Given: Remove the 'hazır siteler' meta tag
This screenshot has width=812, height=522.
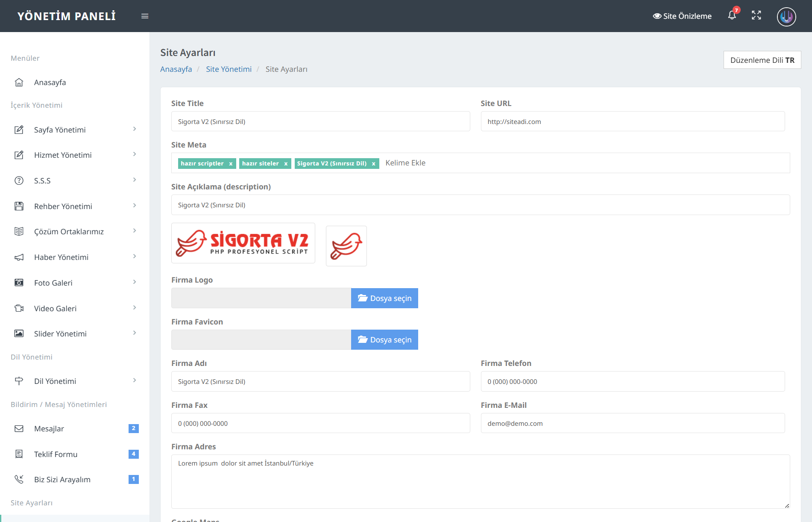Looking at the screenshot, I should tap(286, 164).
